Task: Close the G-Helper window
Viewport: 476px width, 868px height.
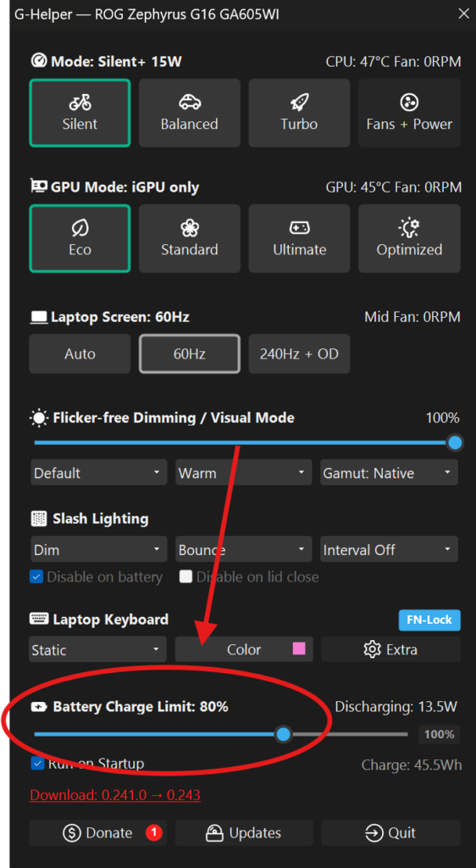Action: [x=463, y=14]
